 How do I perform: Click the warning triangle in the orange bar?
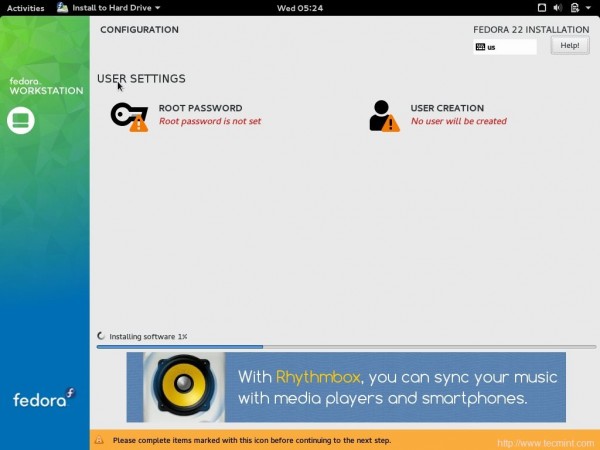[x=99, y=440]
